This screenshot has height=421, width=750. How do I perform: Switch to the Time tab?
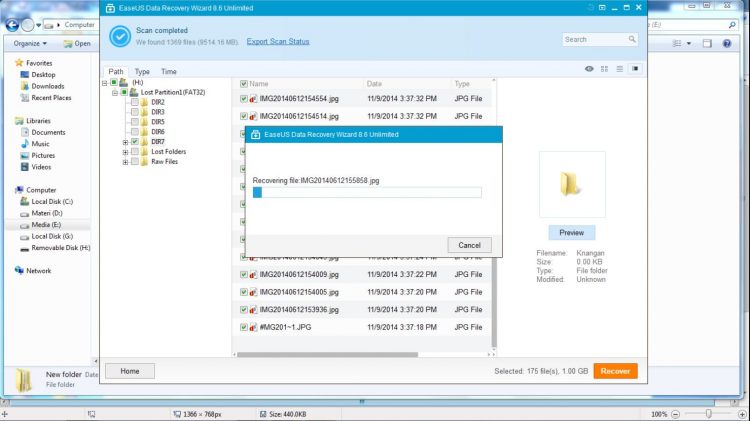coord(169,71)
